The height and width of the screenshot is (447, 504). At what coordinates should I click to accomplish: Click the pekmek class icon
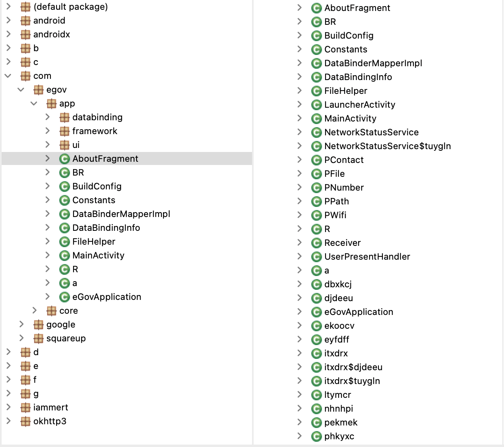click(316, 423)
